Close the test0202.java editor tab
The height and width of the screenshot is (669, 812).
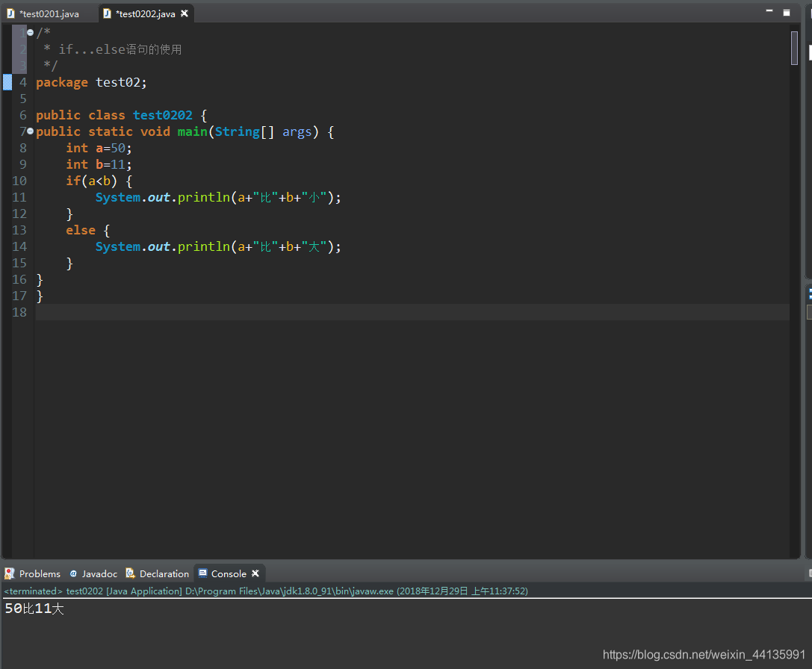pos(184,13)
